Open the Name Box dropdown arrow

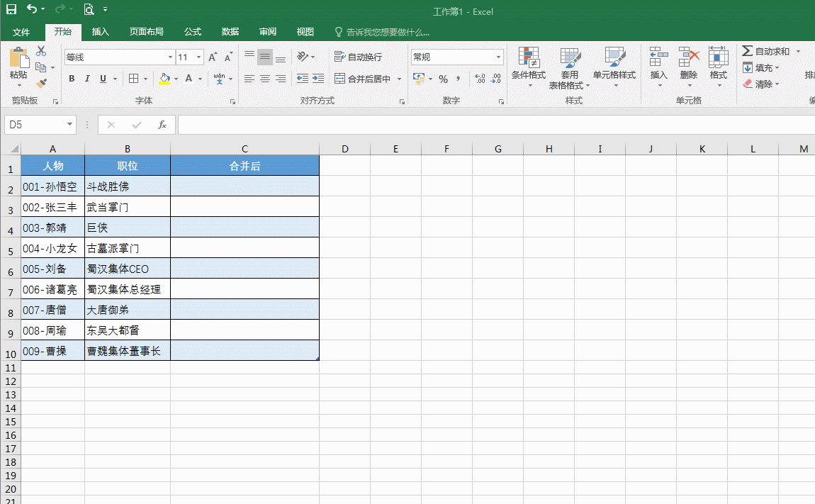coord(69,125)
